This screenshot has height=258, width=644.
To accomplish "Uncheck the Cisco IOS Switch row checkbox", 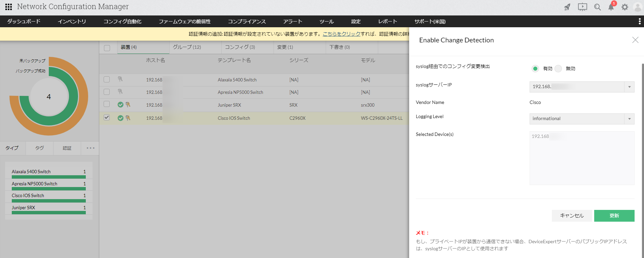I will click(x=107, y=118).
